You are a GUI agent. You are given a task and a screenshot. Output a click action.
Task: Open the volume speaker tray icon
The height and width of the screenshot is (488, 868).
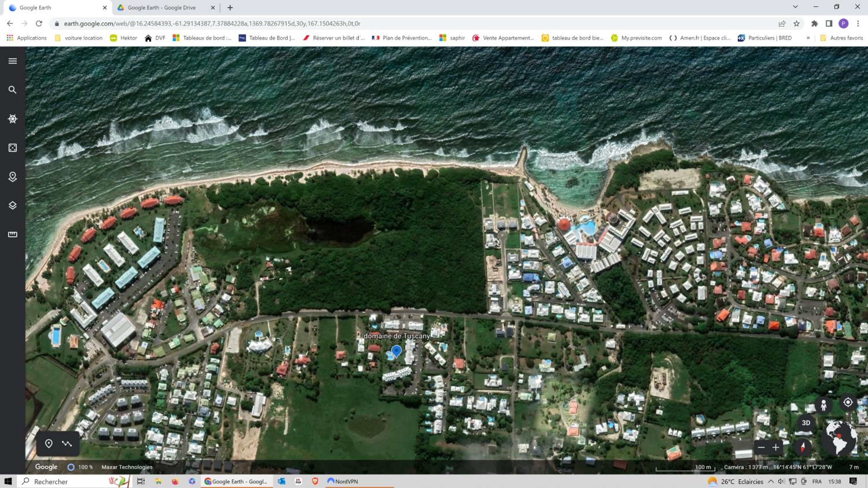tap(781, 481)
